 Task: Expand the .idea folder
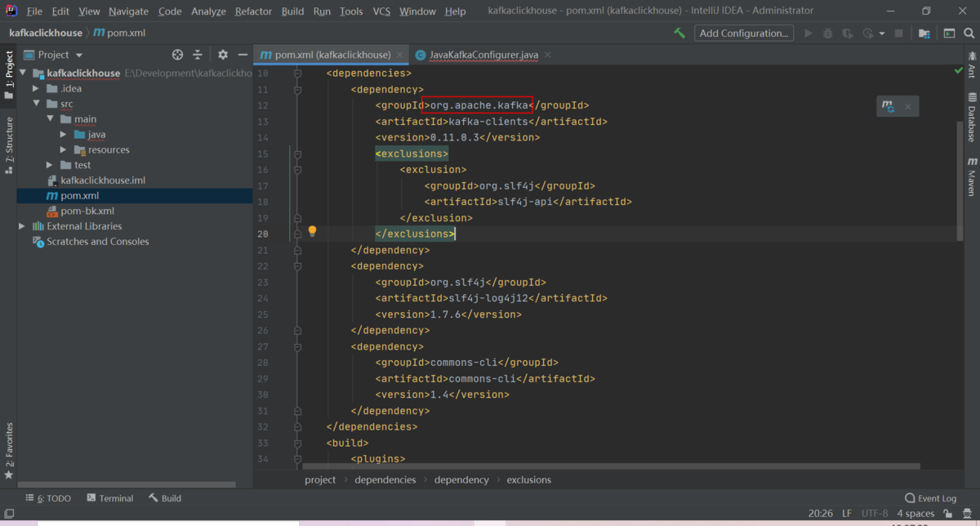36,88
